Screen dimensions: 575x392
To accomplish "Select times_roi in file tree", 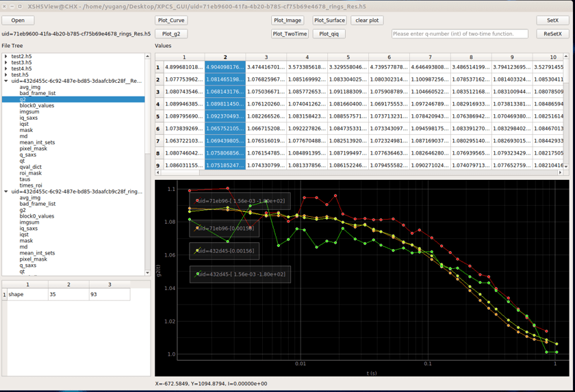I will pyautogui.click(x=31, y=185).
